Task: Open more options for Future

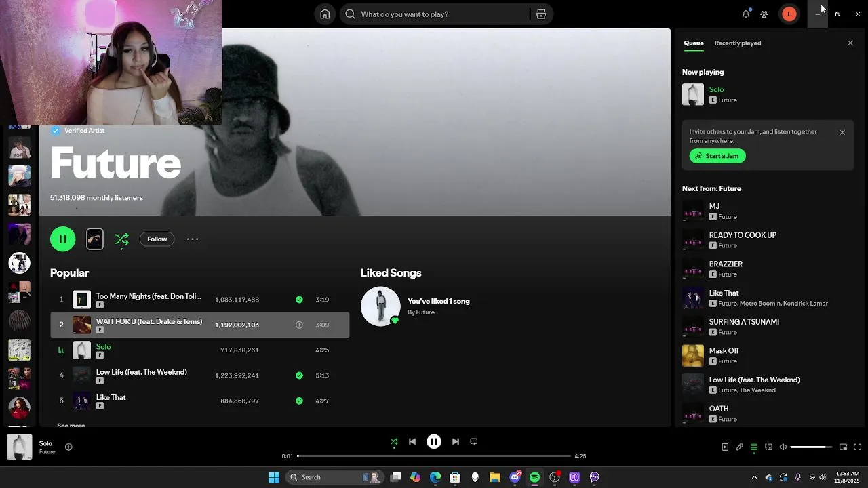Action: coord(193,239)
